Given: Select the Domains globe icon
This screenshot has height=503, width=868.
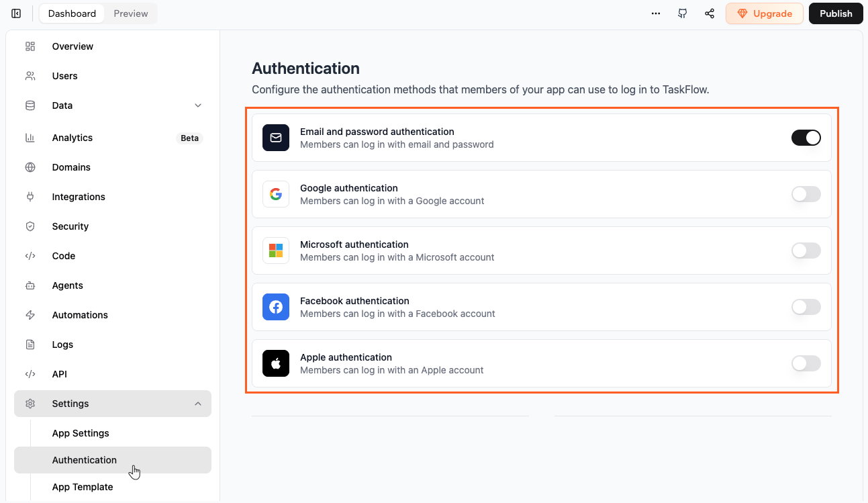Looking at the screenshot, I should 30,167.
